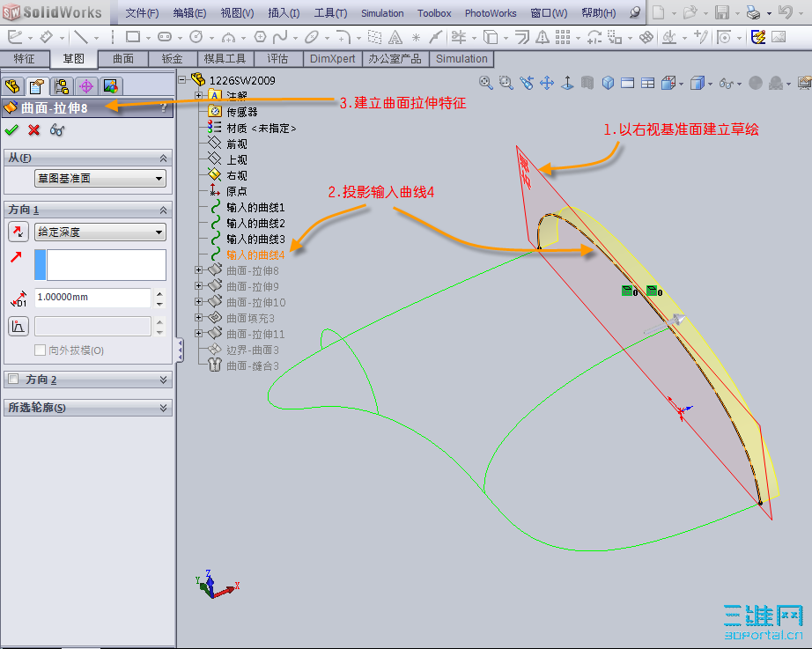Open the display manager color-ball tab icon

click(x=110, y=86)
